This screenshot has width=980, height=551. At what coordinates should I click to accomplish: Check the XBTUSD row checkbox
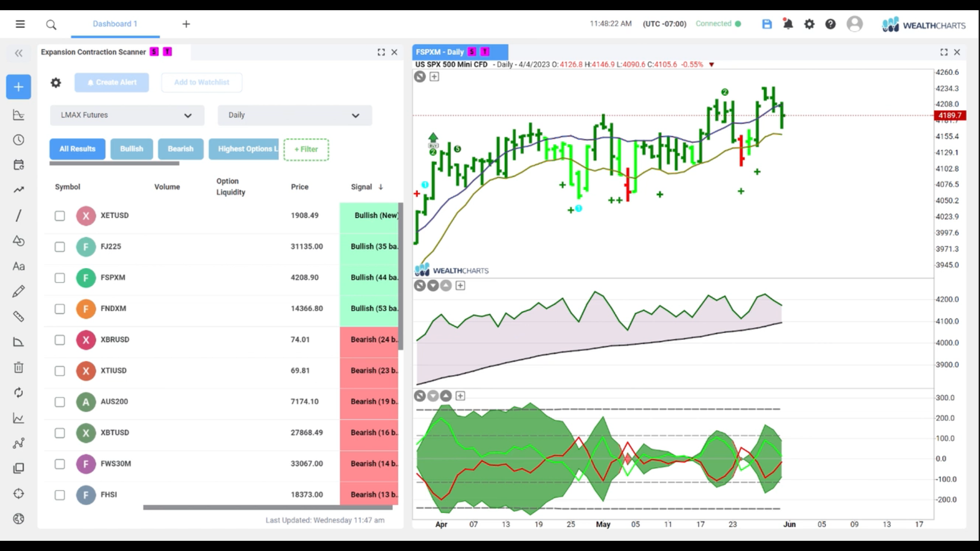(60, 433)
